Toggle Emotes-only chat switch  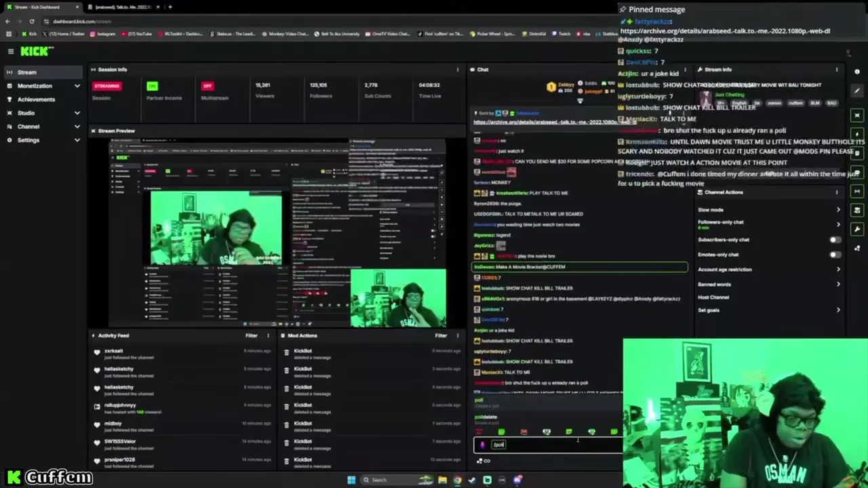point(835,255)
